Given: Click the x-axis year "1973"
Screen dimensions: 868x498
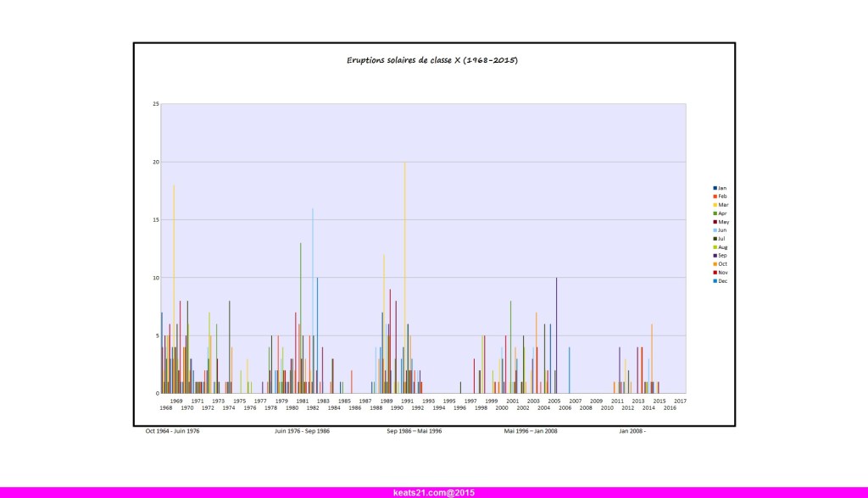Looking at the screenshot, I should click(218, 401).
